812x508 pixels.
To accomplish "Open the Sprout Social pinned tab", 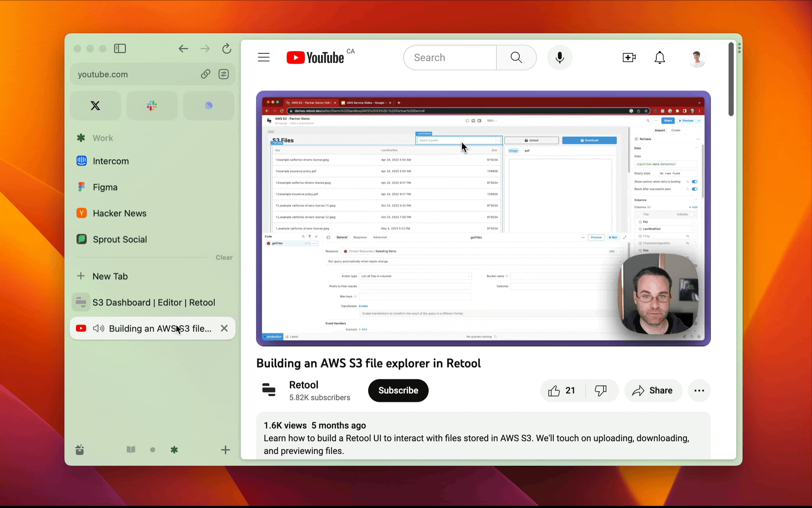I will coord(152,239).
